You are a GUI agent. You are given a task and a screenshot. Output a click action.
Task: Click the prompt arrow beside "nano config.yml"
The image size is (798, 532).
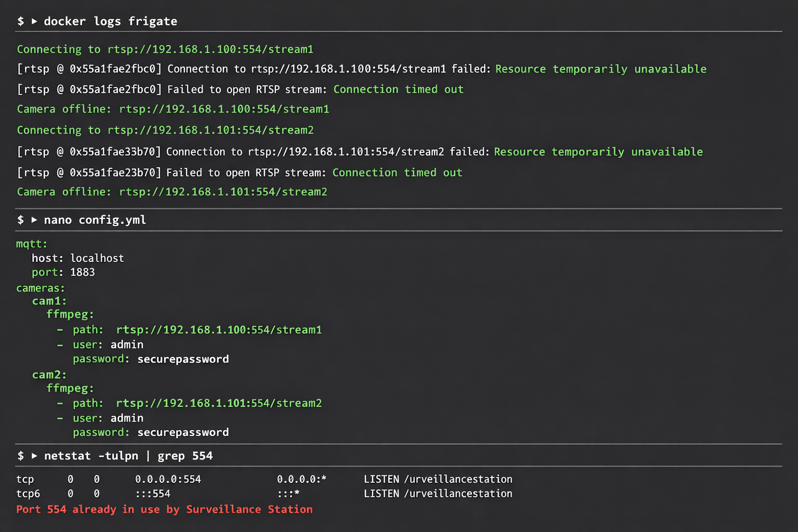[x=34, y=220]
